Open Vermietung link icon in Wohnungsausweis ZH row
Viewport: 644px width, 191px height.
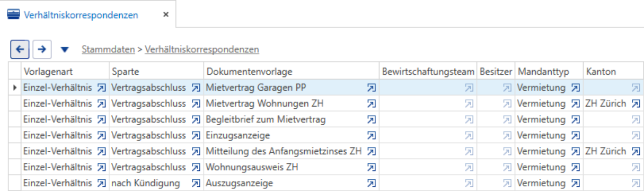coord(576,167)
